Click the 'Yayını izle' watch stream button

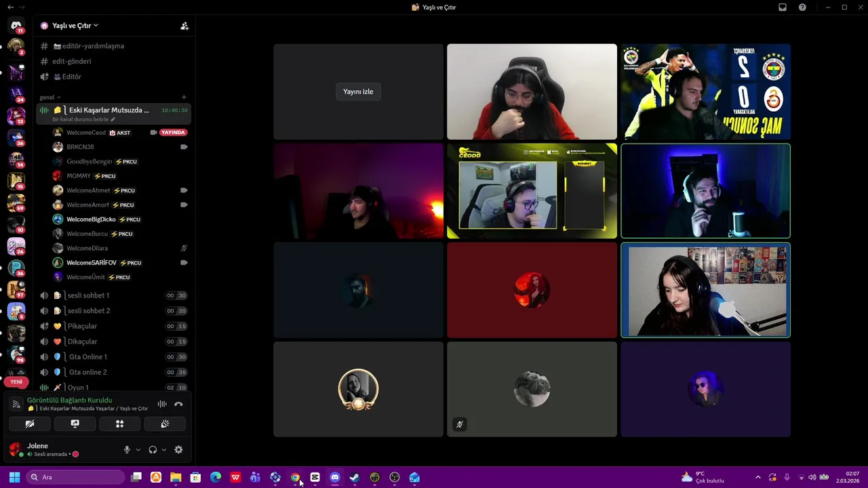click(x=358, y=91)
